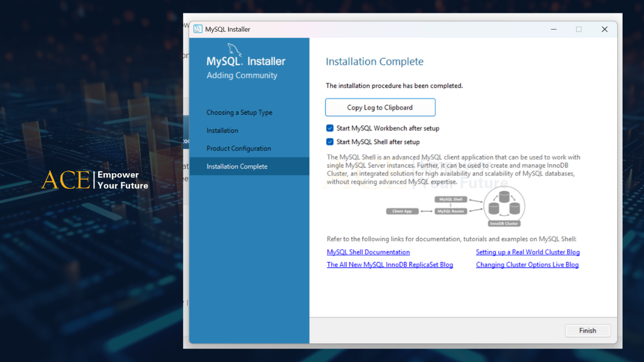Select the Client App icon in the diagram

point(402,211)
